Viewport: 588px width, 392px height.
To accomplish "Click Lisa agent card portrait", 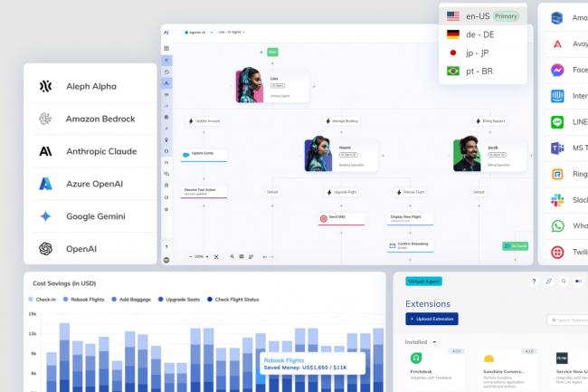I will coord(250,85).
